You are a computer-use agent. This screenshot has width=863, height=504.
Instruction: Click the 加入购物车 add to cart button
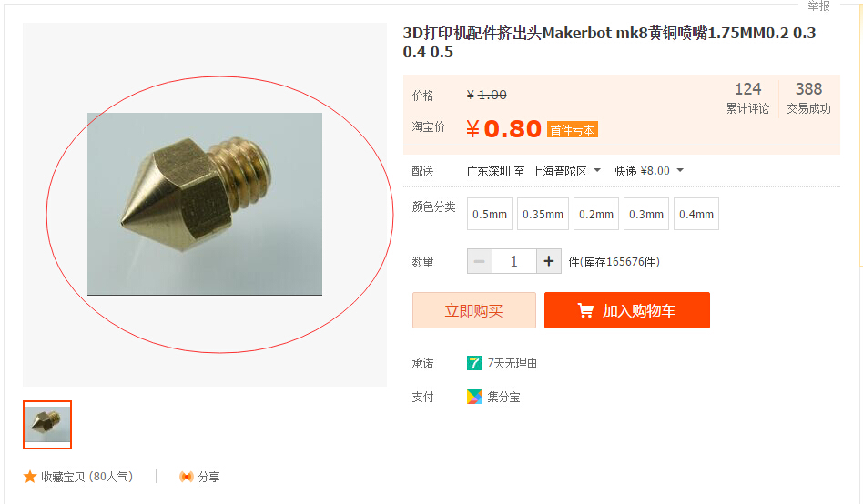pos(627,310)
